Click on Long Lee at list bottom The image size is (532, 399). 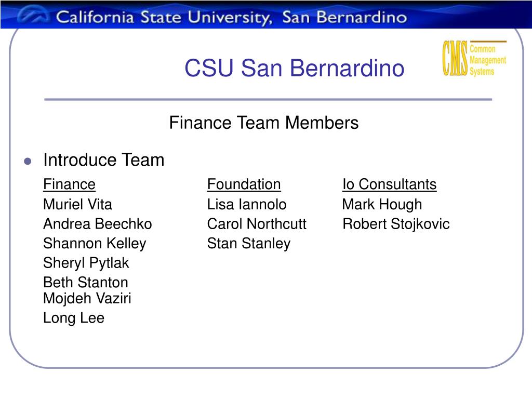[74, 318]
